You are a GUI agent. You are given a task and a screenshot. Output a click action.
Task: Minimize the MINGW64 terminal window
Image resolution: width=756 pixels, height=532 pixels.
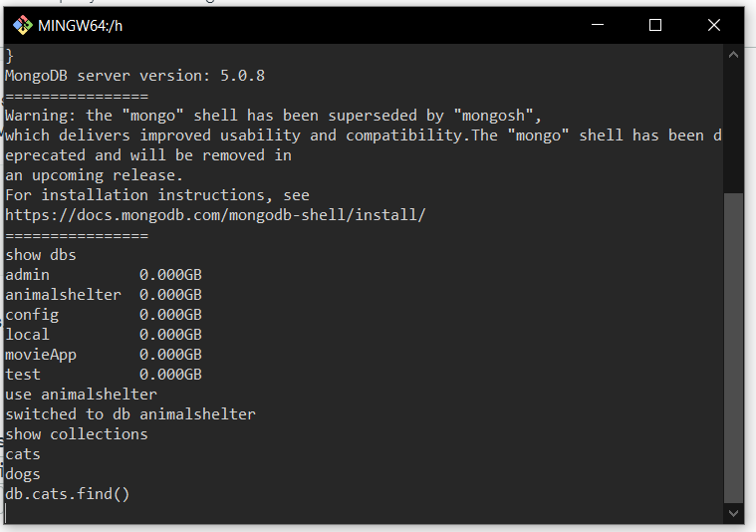point(598,26)
